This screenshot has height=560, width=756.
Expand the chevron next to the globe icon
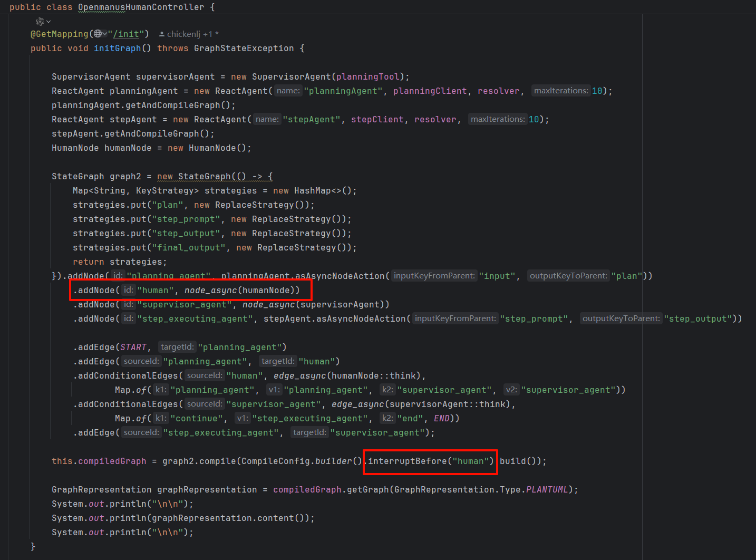tap(105, 34)
